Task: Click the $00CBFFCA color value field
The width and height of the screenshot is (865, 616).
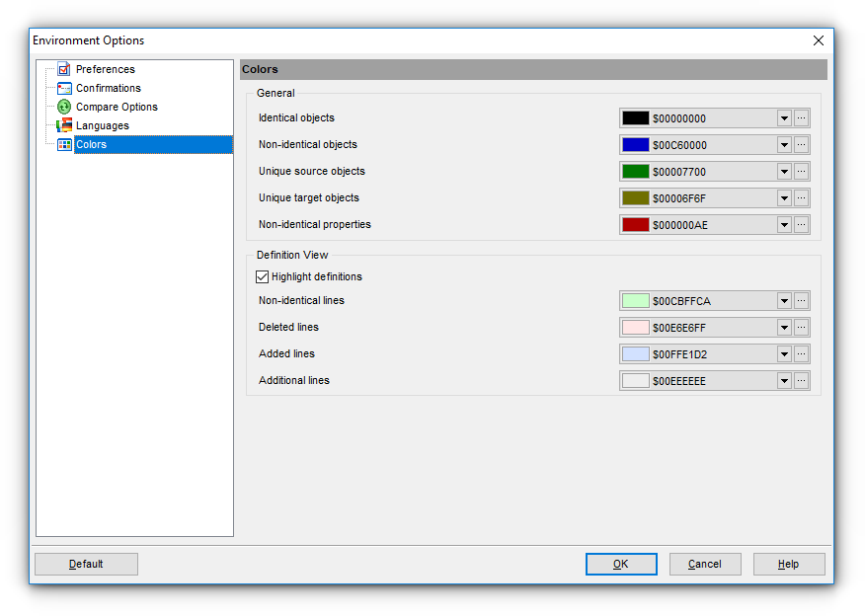Action: pyautogui.click(x=713, y=301)
